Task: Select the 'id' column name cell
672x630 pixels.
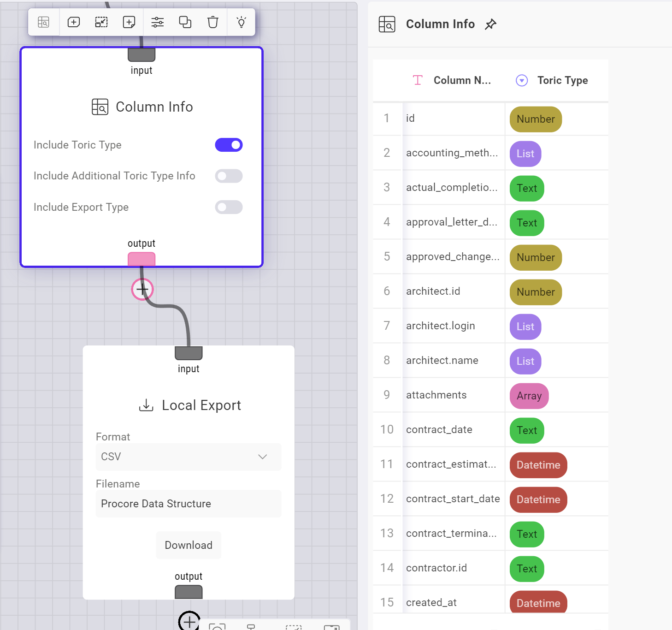Action: click(x=454, y=119)
